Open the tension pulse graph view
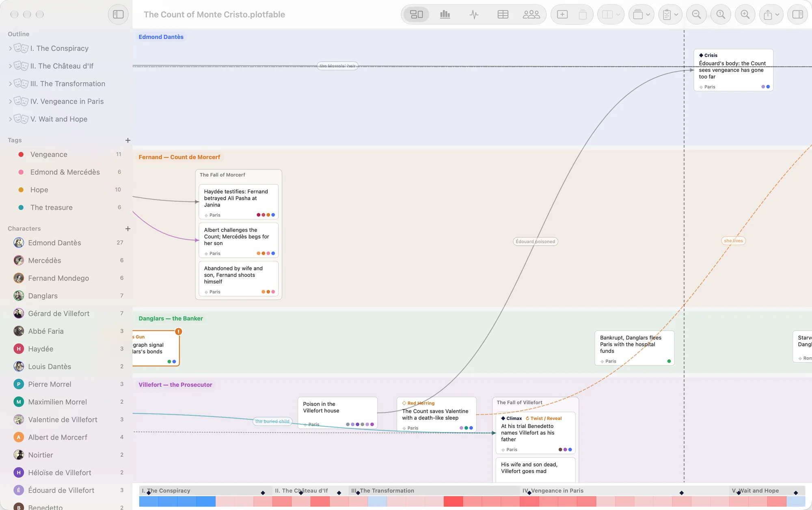 click(x=474, y=15)
